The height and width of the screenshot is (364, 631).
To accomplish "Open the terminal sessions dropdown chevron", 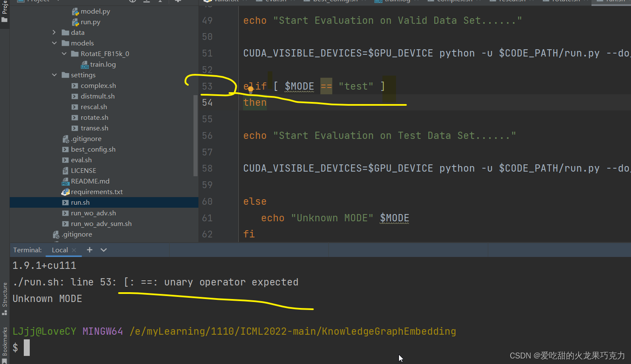I will (103, 250).
